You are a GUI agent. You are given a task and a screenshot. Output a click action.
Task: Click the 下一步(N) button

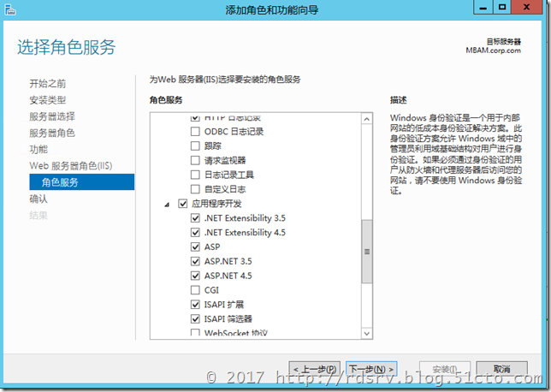click(x=371, y=369)
